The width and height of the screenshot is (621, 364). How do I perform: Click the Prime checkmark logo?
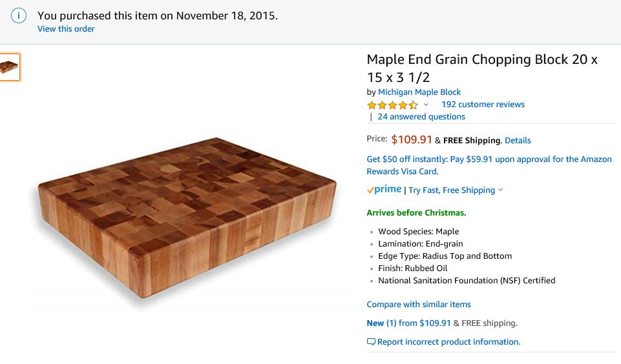pyautogui.click(x=384, y=190)
